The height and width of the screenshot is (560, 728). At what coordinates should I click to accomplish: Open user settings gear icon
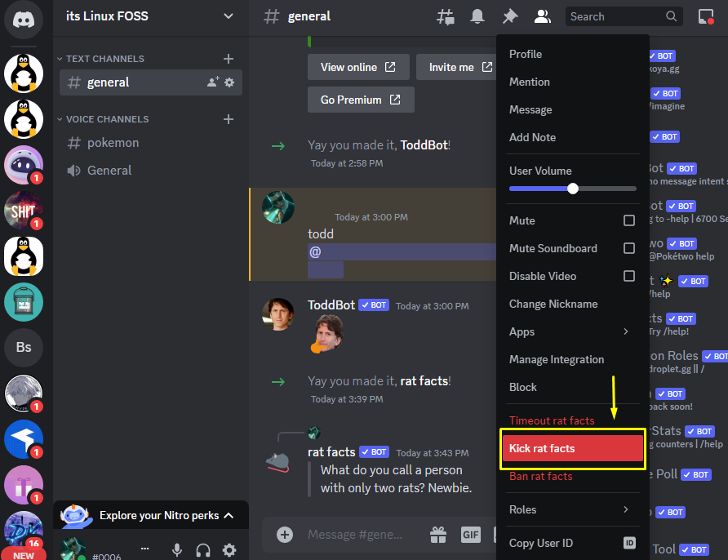click(229, 549)
